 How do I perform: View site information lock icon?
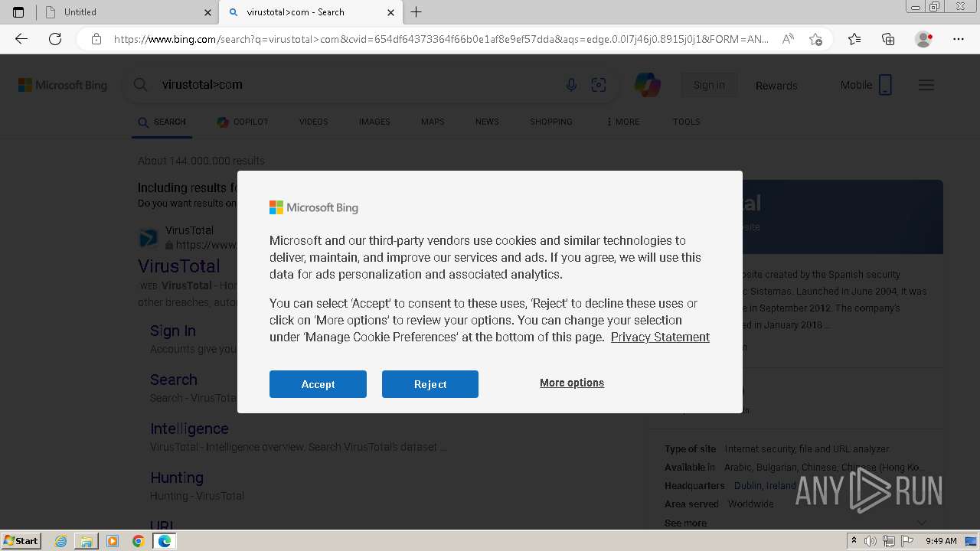click(x=96, y=39)
